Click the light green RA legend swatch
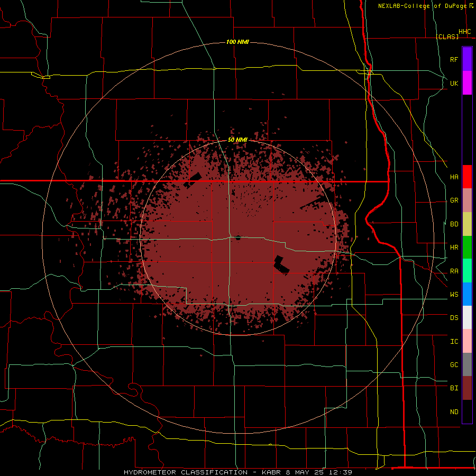 pyautogui.click(x=467, y=271)
